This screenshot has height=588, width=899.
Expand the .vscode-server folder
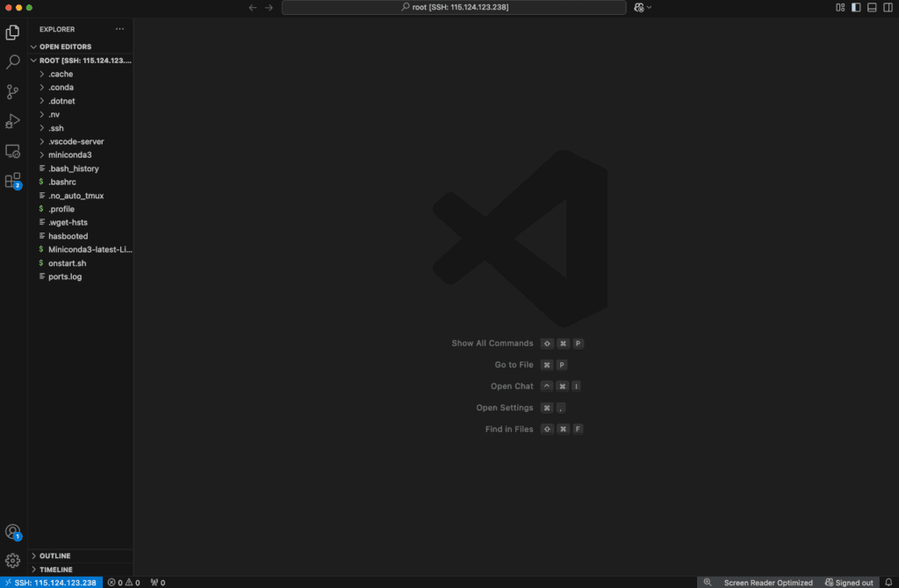[x=81, y=141]
